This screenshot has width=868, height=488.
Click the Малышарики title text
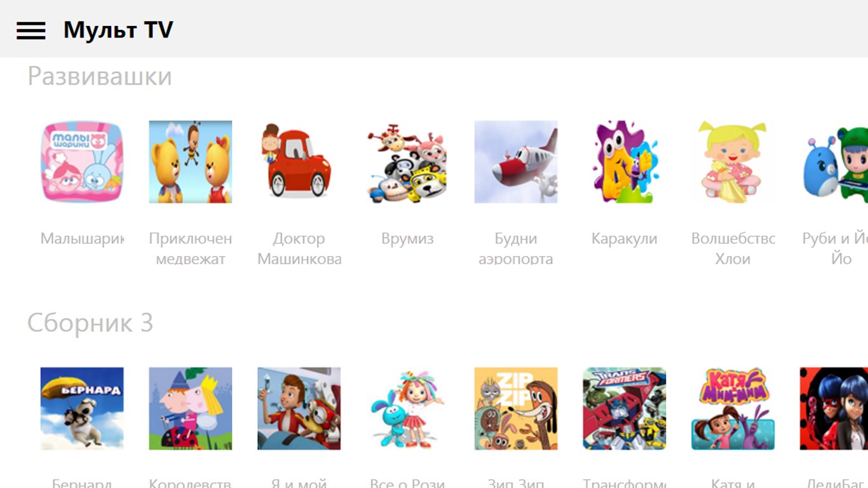82,239
